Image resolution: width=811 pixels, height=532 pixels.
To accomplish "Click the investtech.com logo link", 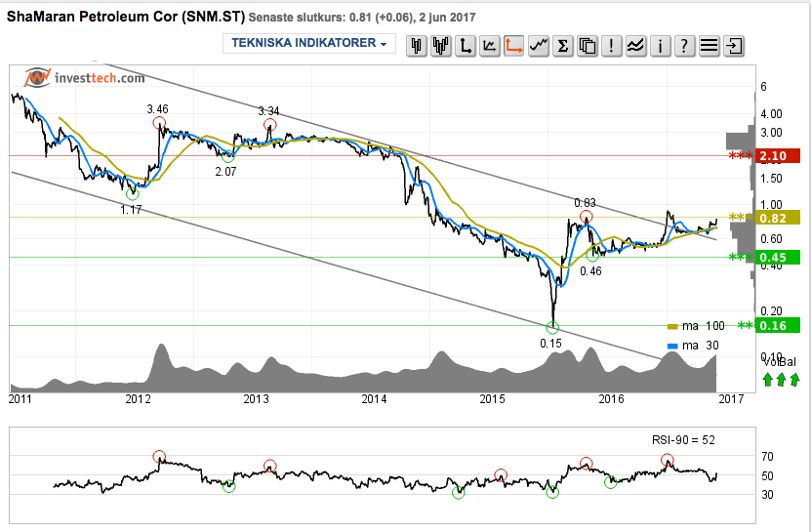I will pos(84,78).
